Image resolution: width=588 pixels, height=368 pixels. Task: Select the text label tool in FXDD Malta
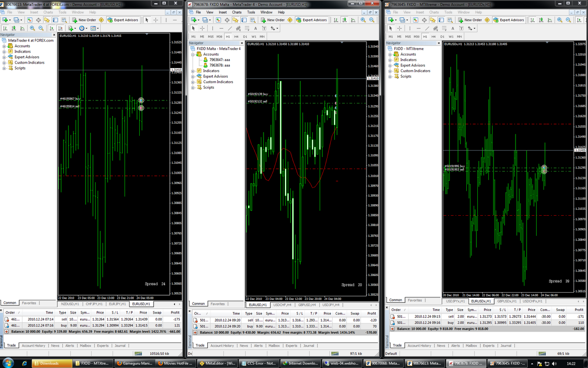(264, 28)
